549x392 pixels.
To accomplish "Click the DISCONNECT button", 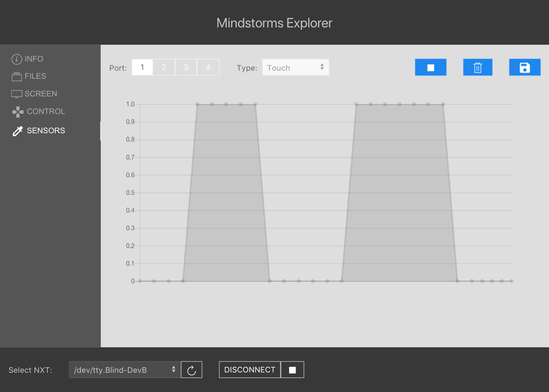I will (250, 370).
